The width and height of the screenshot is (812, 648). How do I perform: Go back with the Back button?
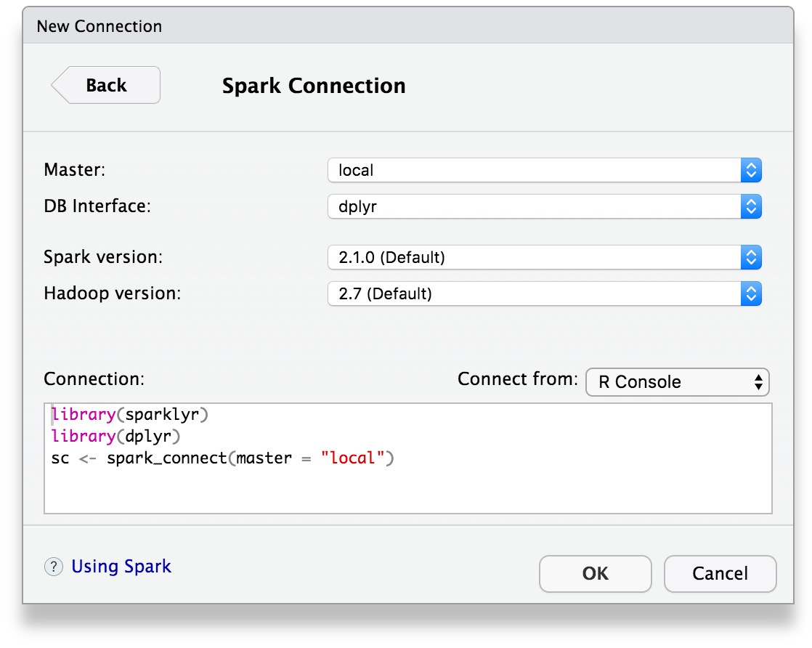(106, 86)
